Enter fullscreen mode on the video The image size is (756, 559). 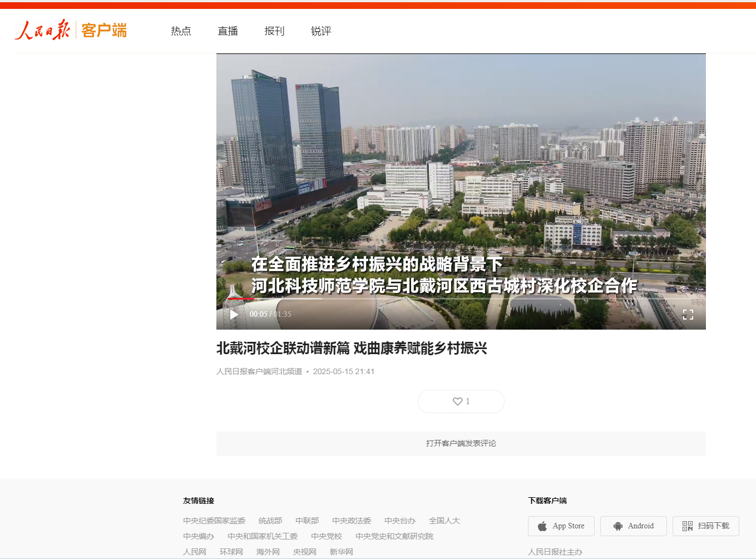688,315
